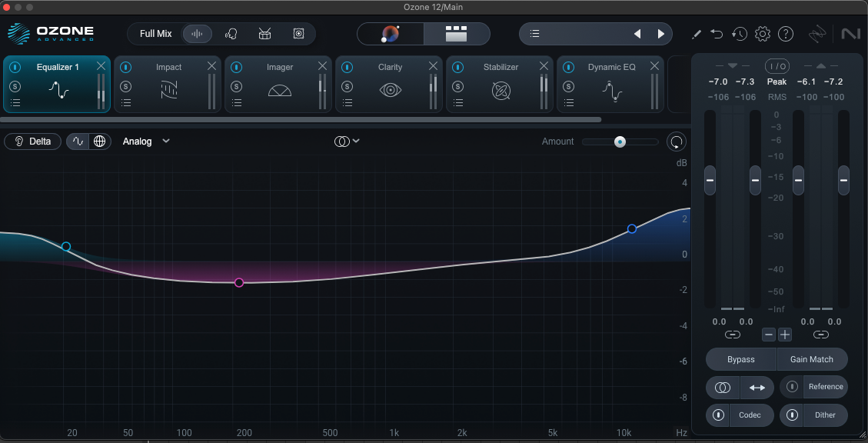This screenshot has width=868, height=443.
Task: Open the Analog EQ mode dropdown
Action: 146,142
